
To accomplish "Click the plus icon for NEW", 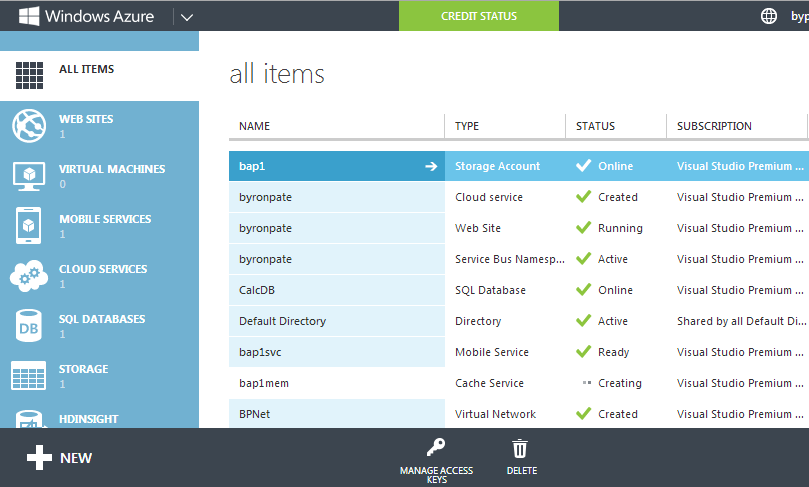I will click(x=39, y=458).
